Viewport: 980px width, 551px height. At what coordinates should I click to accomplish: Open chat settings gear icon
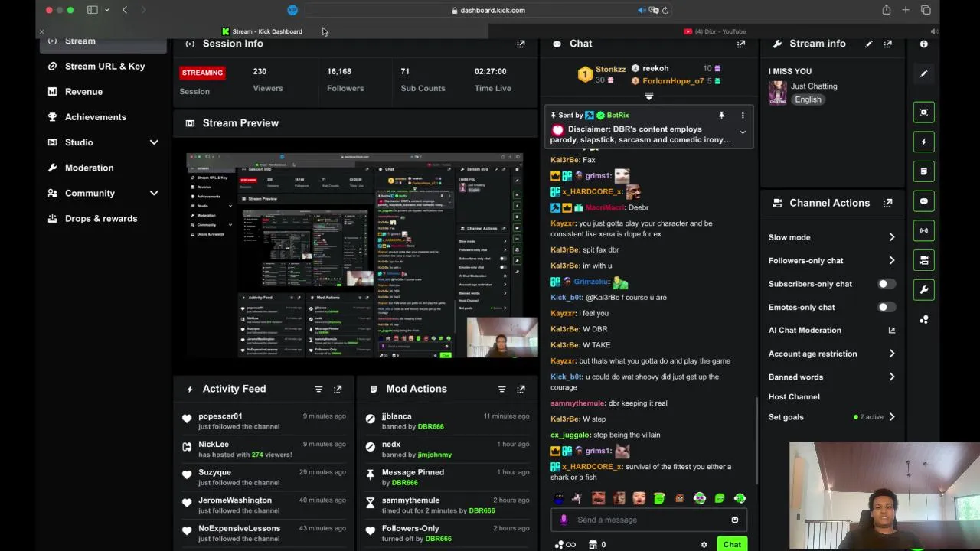(704, 545)
